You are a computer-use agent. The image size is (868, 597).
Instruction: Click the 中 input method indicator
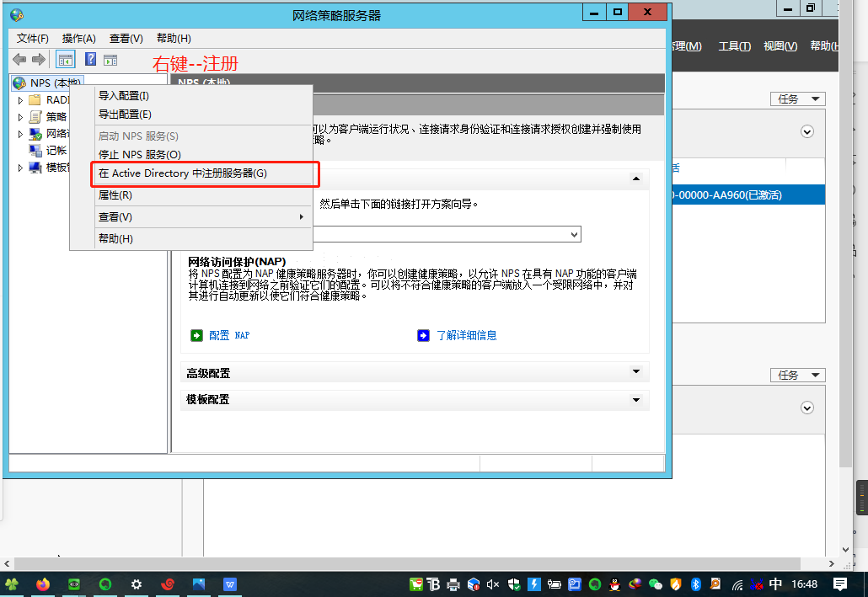[x=775, y=584]
